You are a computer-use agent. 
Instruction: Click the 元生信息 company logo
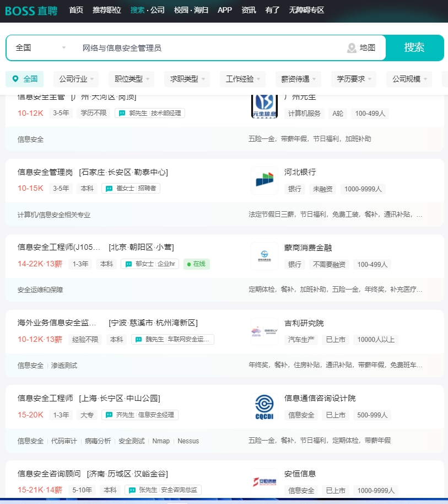pos(265,106)
